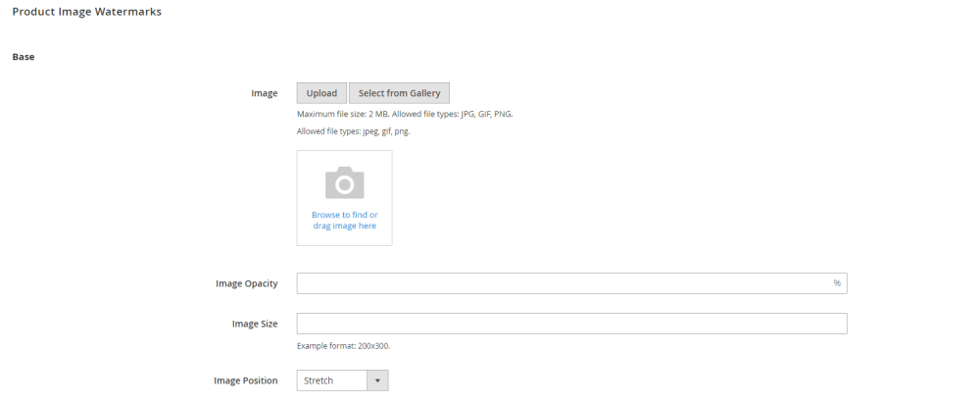
Task: Click the Image Position label
Action: [246, 380]
